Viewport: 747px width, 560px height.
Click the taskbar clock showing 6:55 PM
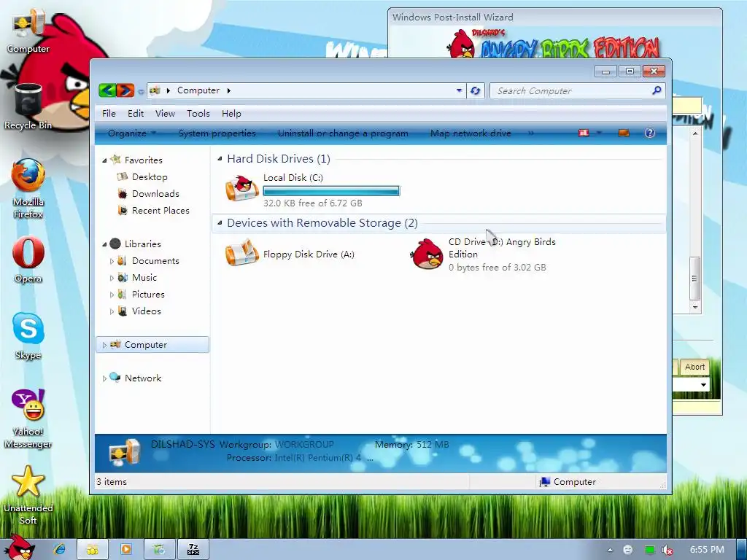[707, 550]
